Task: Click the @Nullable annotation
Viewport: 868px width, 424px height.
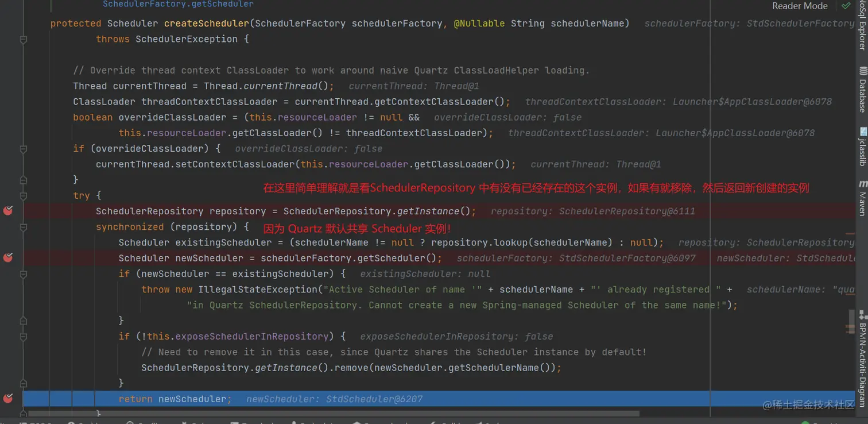Action: tap(479, 24)
